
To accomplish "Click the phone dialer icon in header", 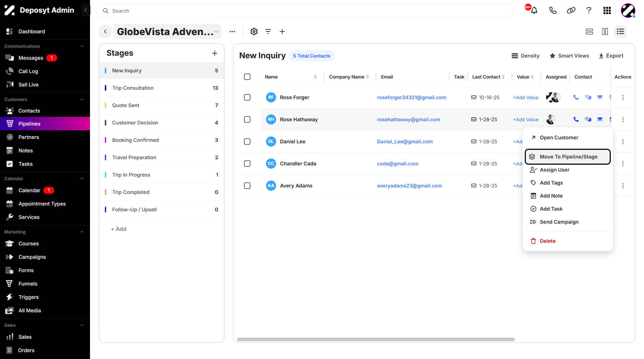I will [x=553, y=10].
